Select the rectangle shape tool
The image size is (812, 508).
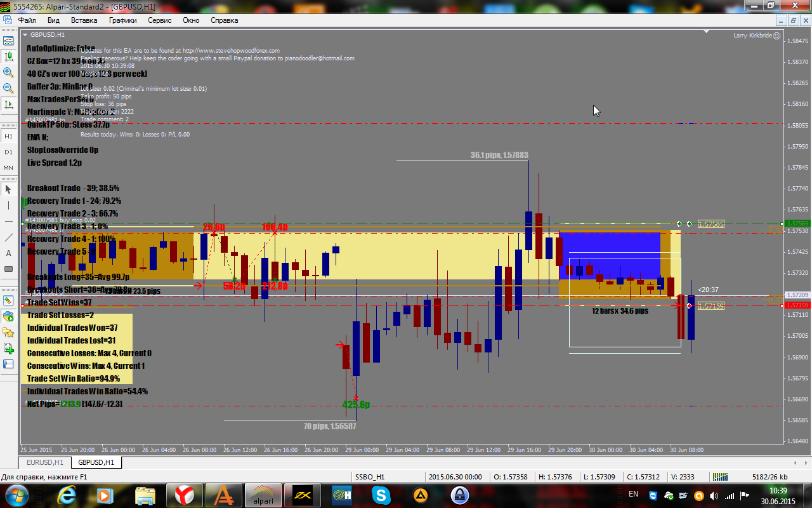8,269
